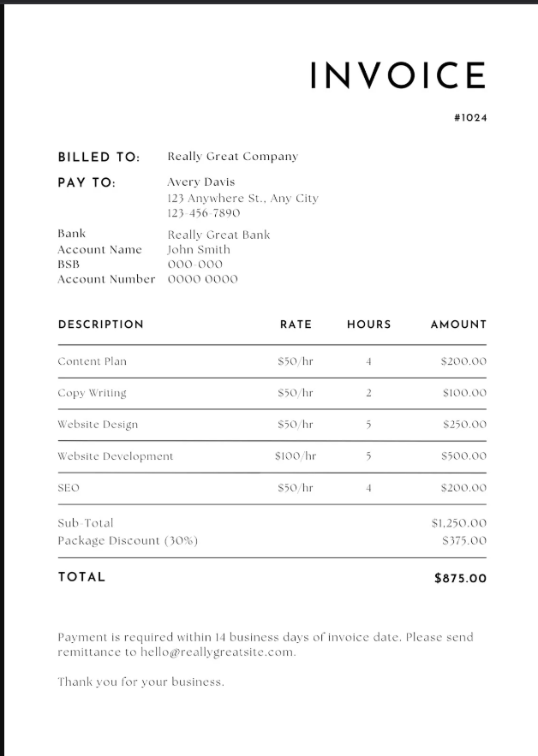Click the phone number 123-456-7890
The width and height of the screenshot is (538, 756).
click(203, 213)
